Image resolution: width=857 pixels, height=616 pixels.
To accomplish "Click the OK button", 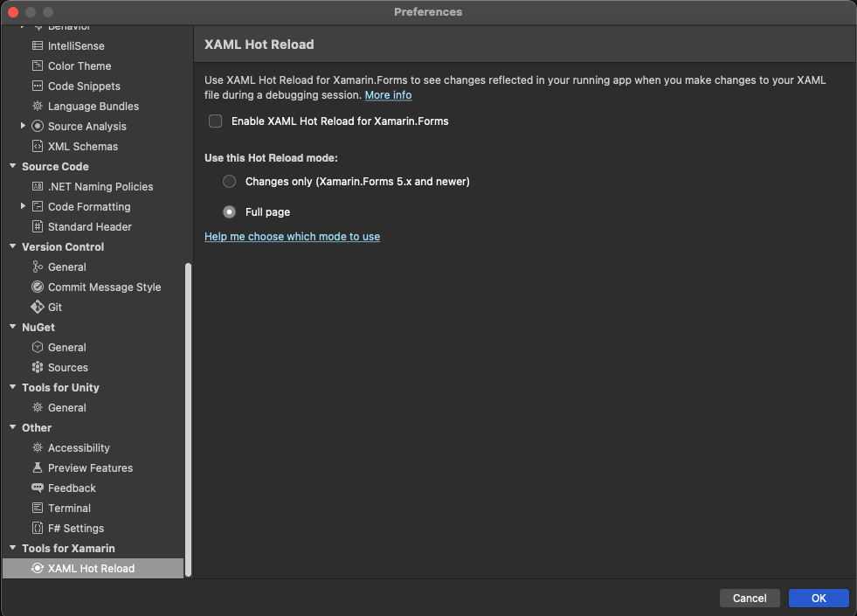I will click(818, 598).
